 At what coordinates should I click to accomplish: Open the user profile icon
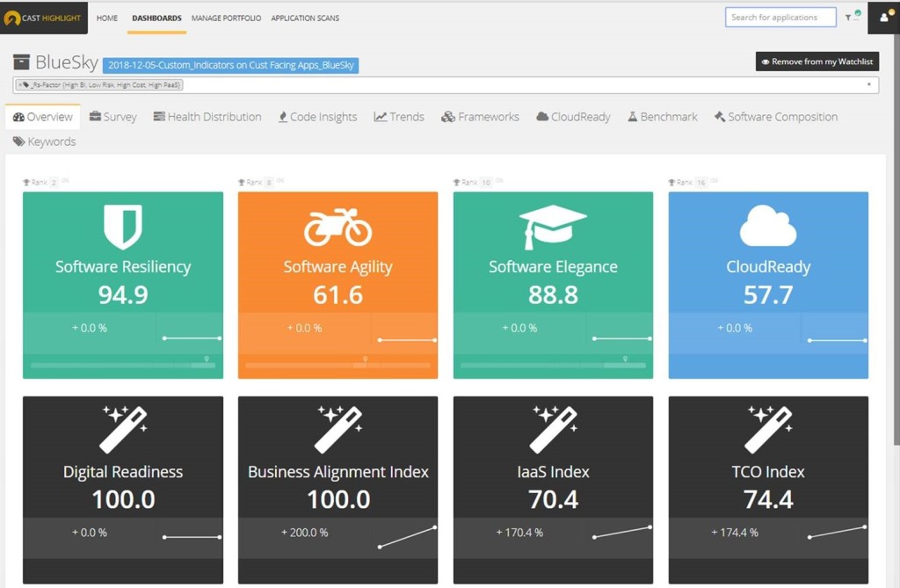[x=884, y=18]
